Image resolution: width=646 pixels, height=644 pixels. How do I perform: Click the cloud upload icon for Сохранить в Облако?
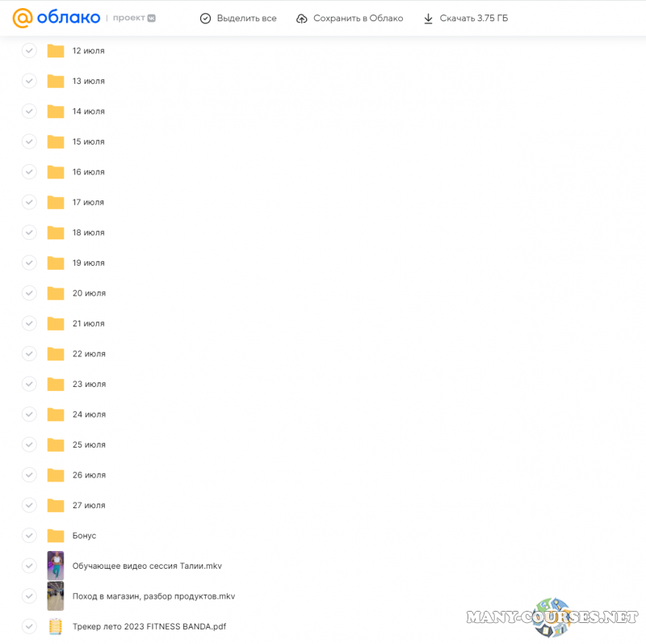click(302, 19)
